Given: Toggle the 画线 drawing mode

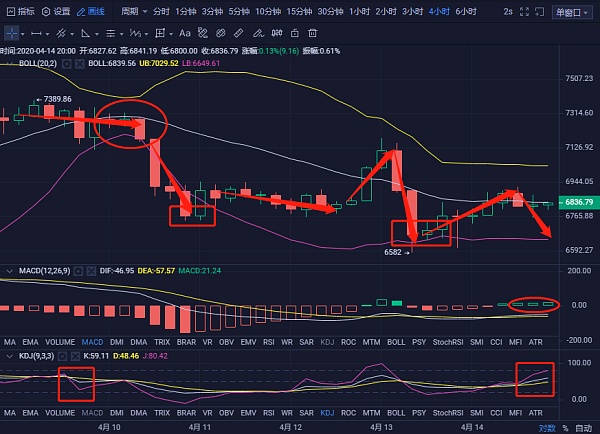Looking at the screenshot, I should (x=91, y=12).
